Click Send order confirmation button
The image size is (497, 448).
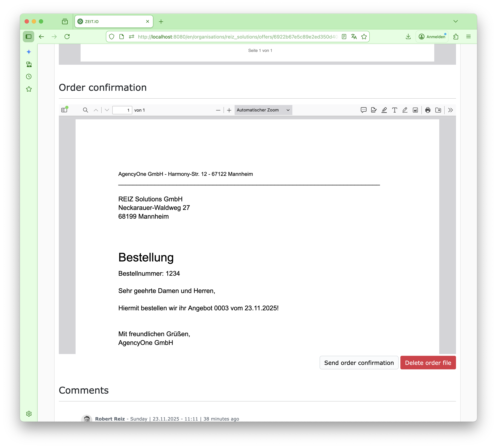point(359,363)
